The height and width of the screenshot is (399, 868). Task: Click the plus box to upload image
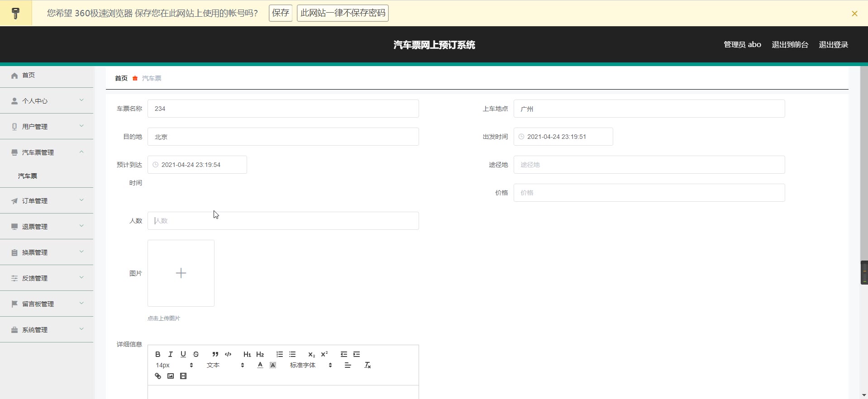coord(181,273)
